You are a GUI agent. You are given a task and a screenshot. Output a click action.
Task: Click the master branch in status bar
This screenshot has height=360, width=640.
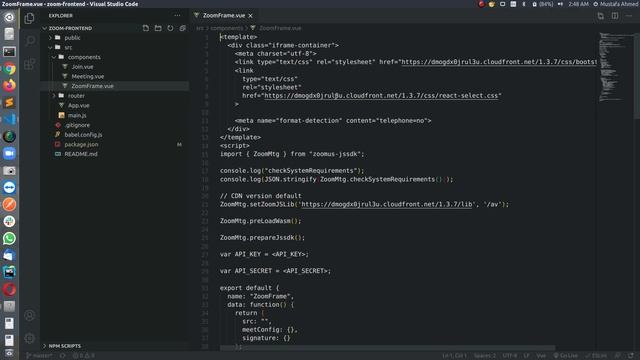tap(40, 356)
